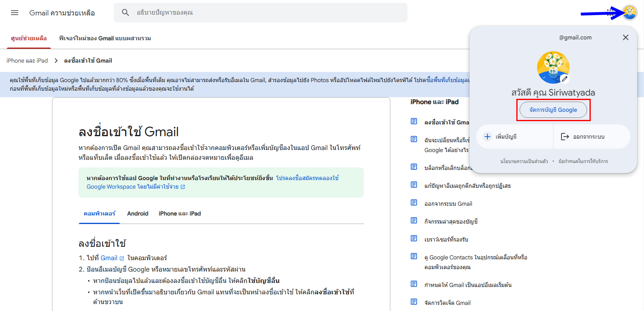Click the @gmail.com email address text
This screenshot has width=644, height=311.
pos(575,37)
